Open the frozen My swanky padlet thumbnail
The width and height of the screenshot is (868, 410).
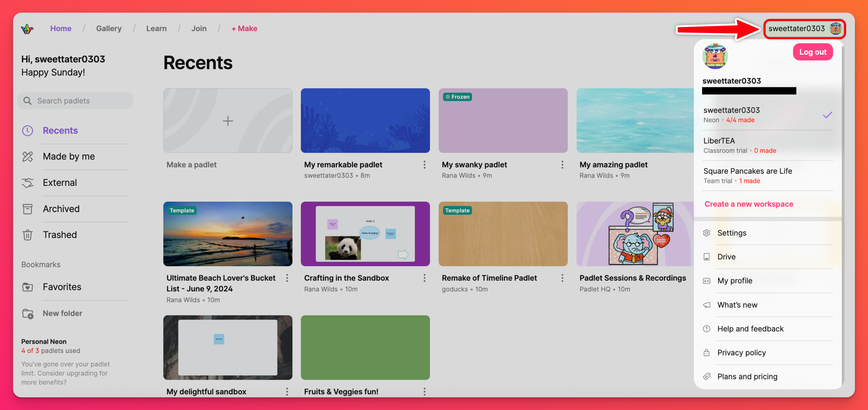point(503,121)
